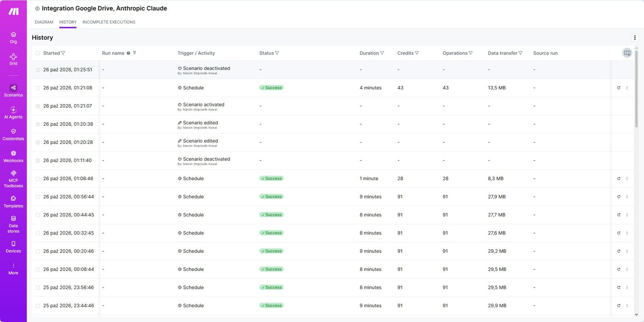Open More in the sidebar
This screenshot has height=322, width=644.
click(x=13, y=269)
